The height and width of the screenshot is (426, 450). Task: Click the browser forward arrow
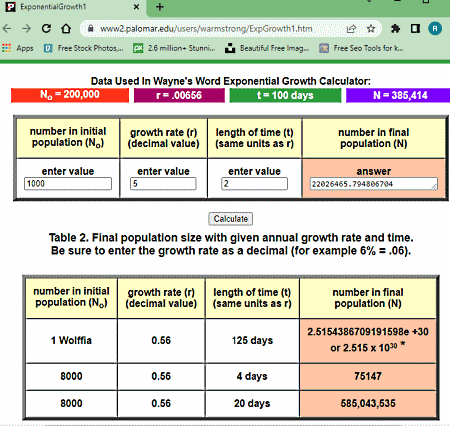coord(26,29)
